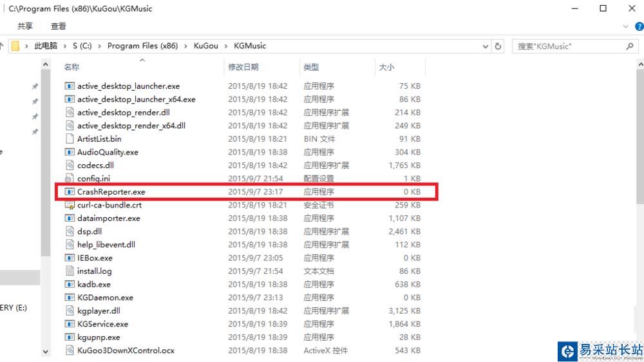Sort by the 大小 column header
The width and height of the screenshot is (644, 362).
386,67
